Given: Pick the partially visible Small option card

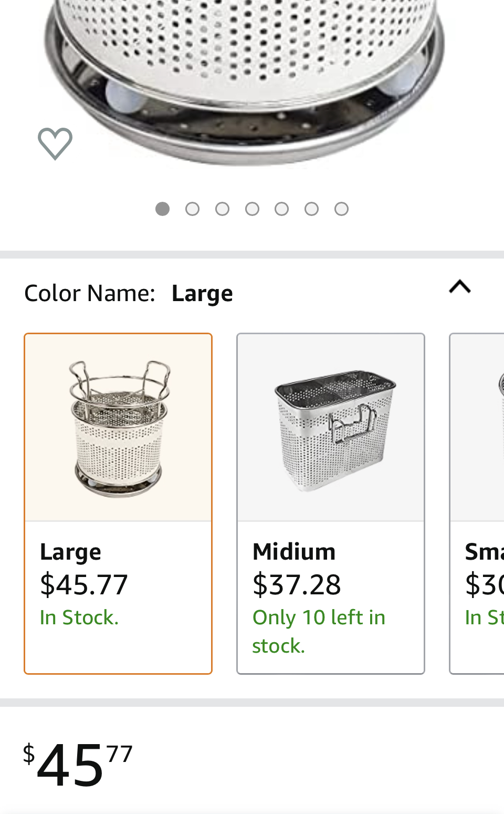Looking at the screenshot, I should (478, 503).
